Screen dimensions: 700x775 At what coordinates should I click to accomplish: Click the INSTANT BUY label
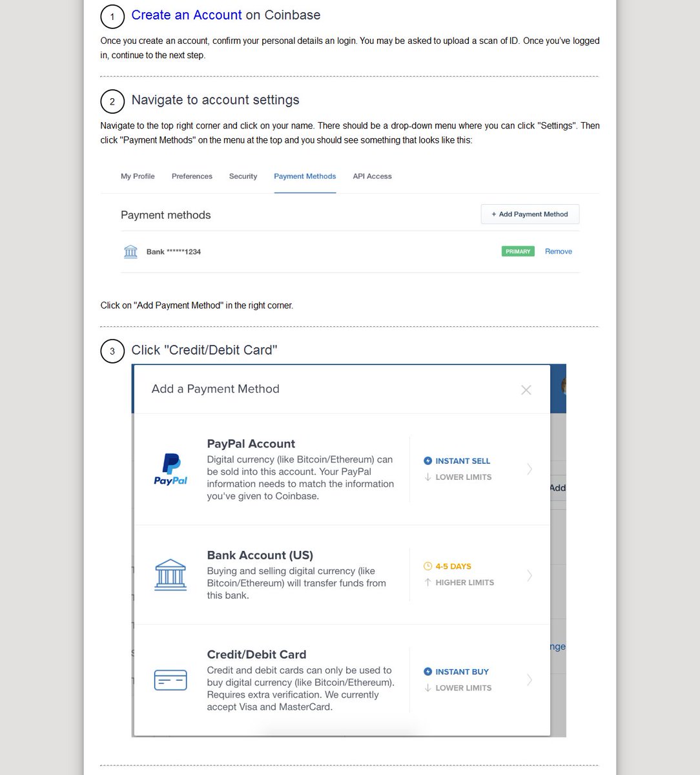point(462,672)
